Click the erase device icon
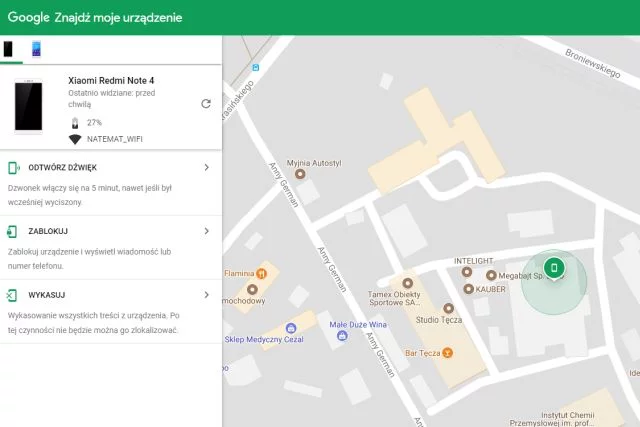Viewport: 640px width, 427px height. [11, 295]
